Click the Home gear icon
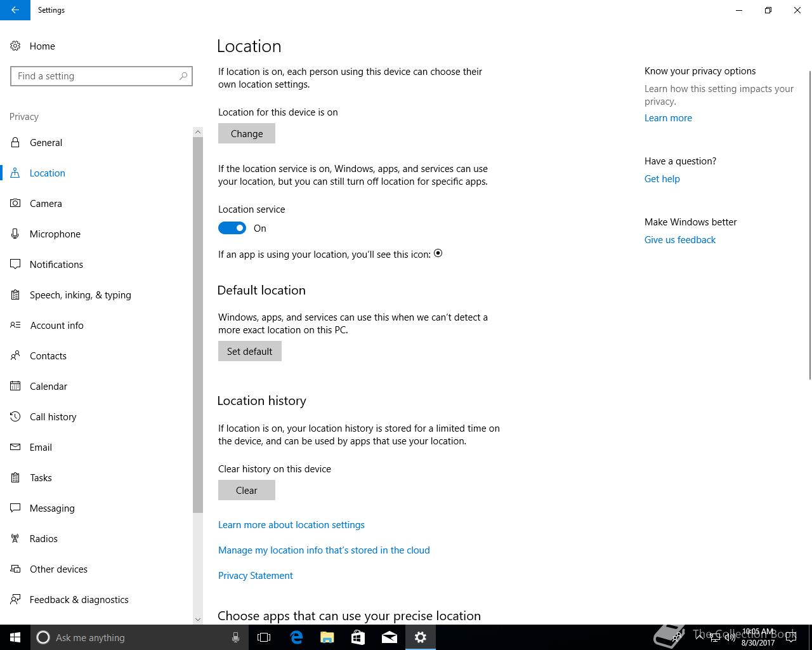 click(15, 46)
